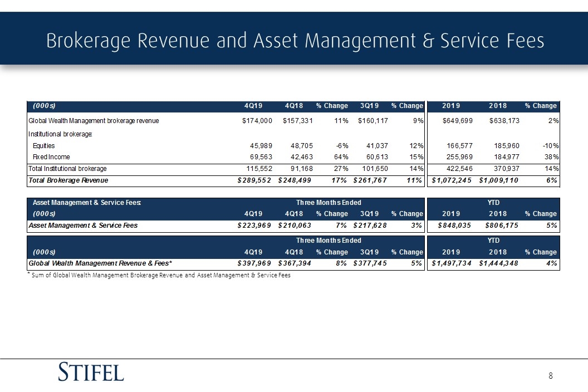Click Fixed Income 3Q19 value 60,613

click(377, 157)
